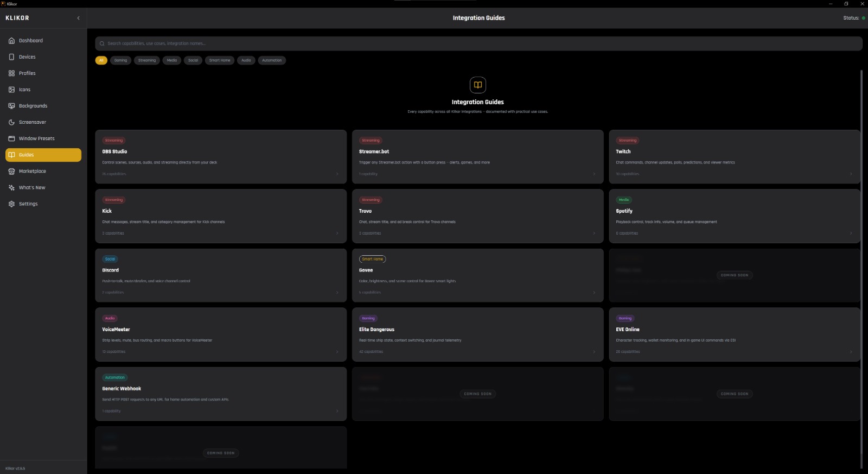The height and width of the screenshot is (474, 868).
Task: Click Gaming tag on Elite Dangerous card
Action: click(368, 318)
